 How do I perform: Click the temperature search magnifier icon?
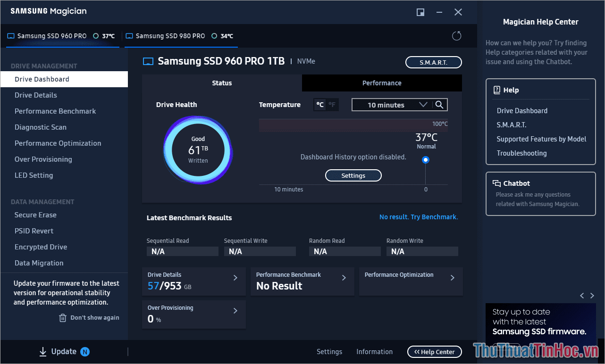tap(439, 105)
